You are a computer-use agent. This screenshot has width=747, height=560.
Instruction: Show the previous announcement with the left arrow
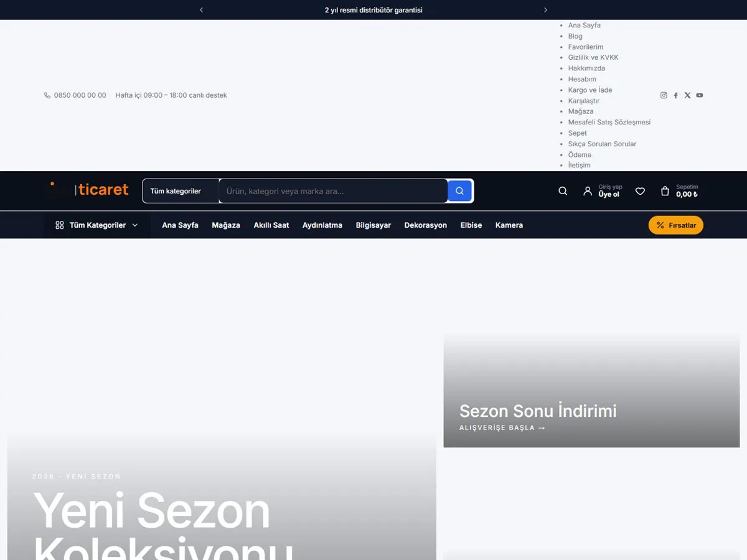click(201, 10)
